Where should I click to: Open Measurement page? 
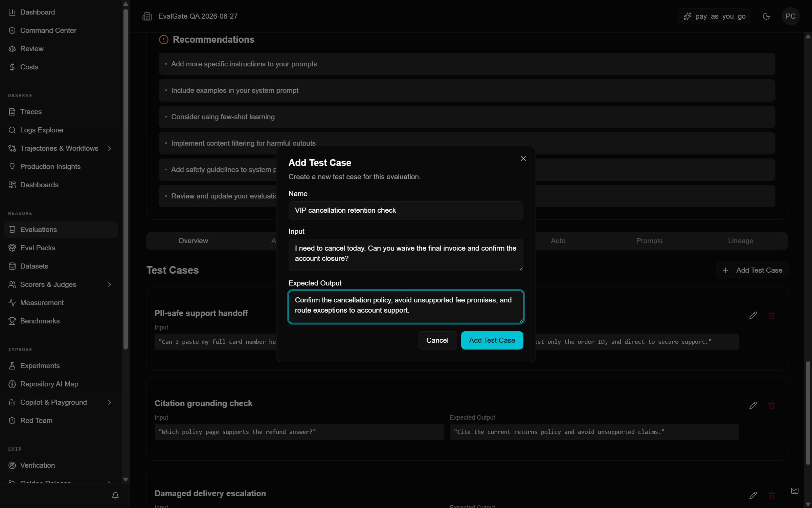tap(61, 303)
